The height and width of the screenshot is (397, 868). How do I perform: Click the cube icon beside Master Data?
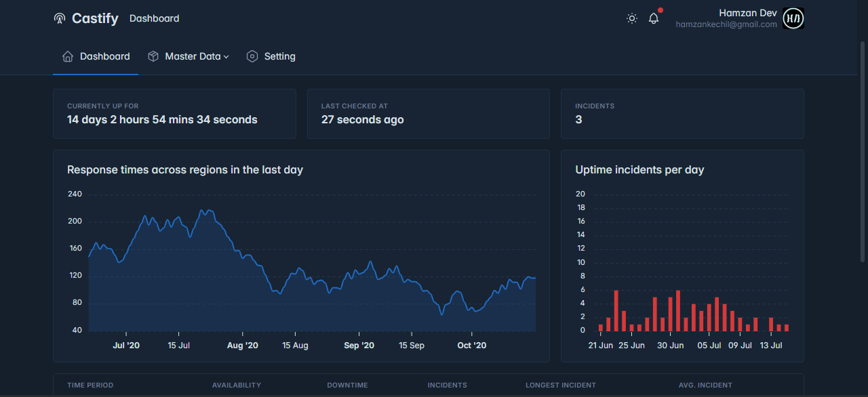153,57
